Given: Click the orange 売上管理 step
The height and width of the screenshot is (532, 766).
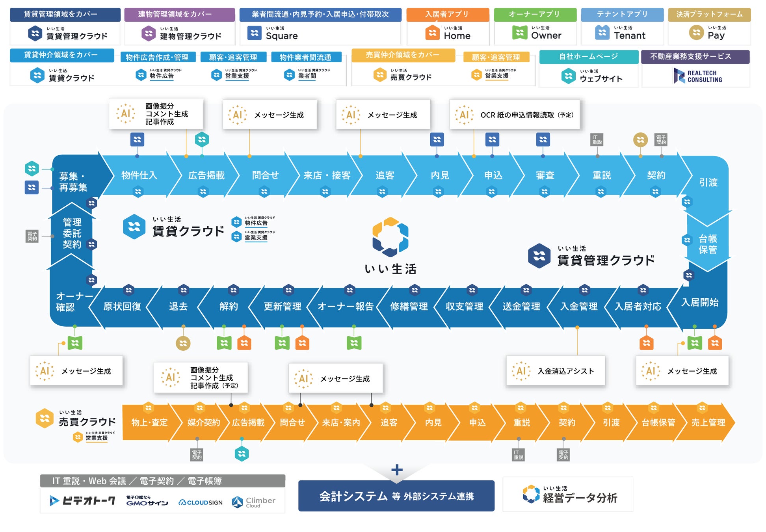Looking at the screenshot, I should pos(708,422).
